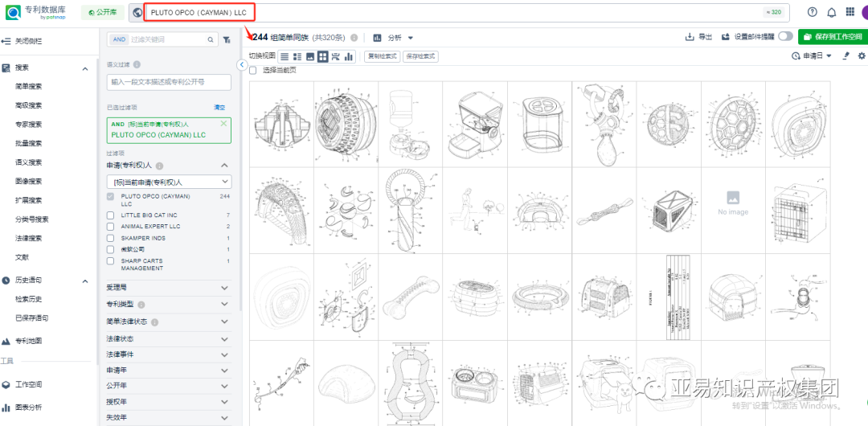The image size is (868, 426).
Task: Open the help question mark icon
Action: [x=812, y=12]
